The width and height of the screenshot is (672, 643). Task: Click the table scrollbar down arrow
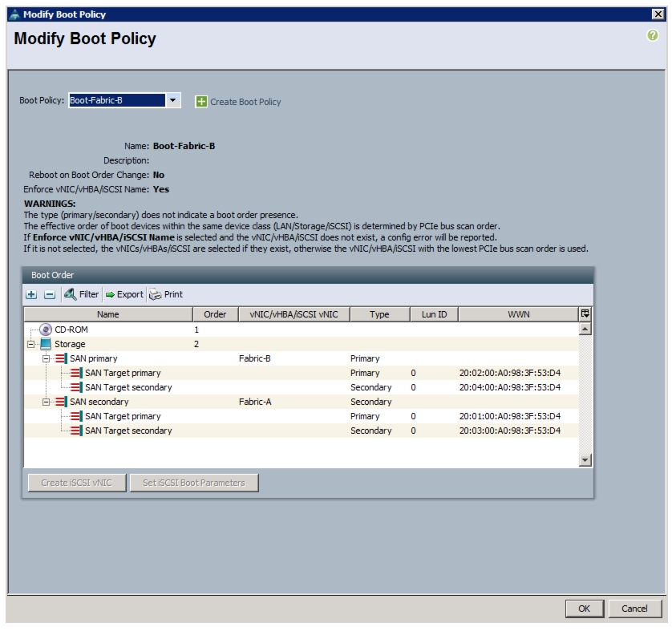pyautogui.click(x=585, y=460)
